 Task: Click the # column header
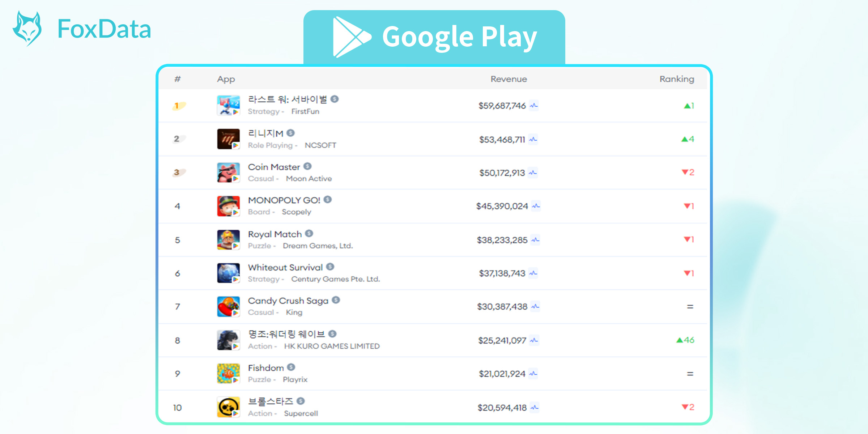click(x=177, y=79)
